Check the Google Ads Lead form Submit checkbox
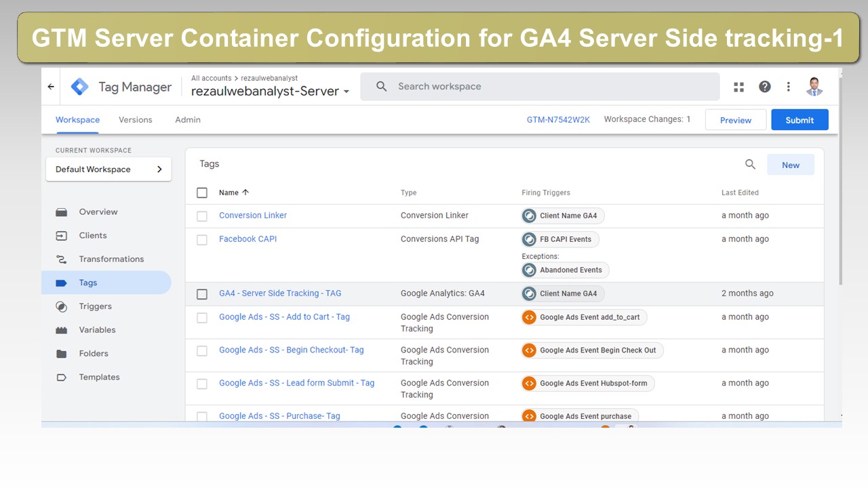This screenshot has height=488, width=868. pyautogui.click(x=202, y=384)
